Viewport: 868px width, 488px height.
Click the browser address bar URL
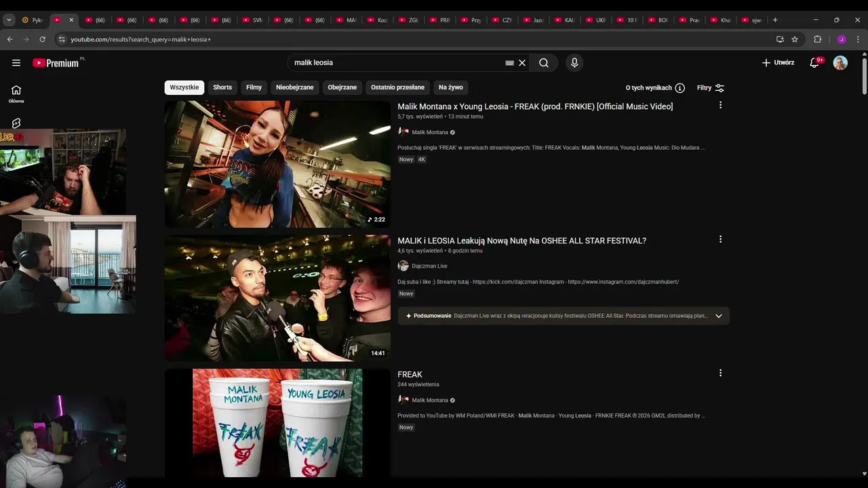(141, 39)
